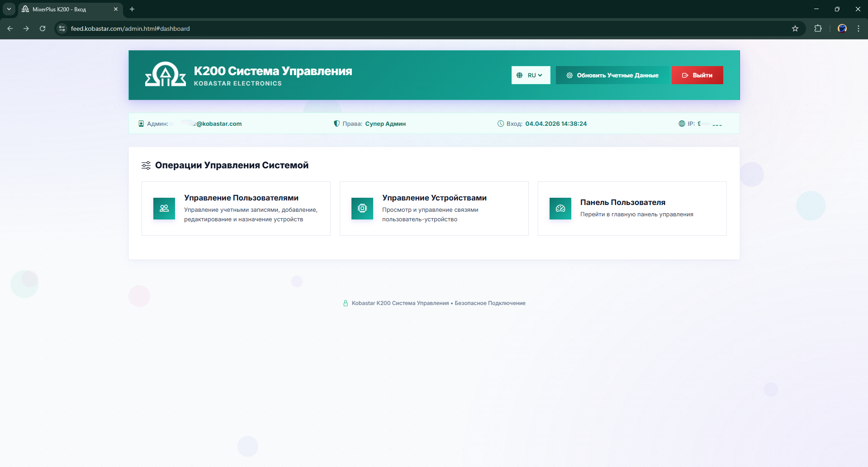Open the Device Management chip icon
The height and width of the screenshot is (467, 868).
362,209
